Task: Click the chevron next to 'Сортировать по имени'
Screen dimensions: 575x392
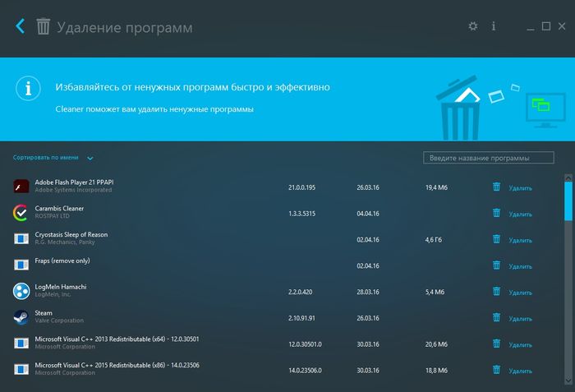Action: coord(90,158)
